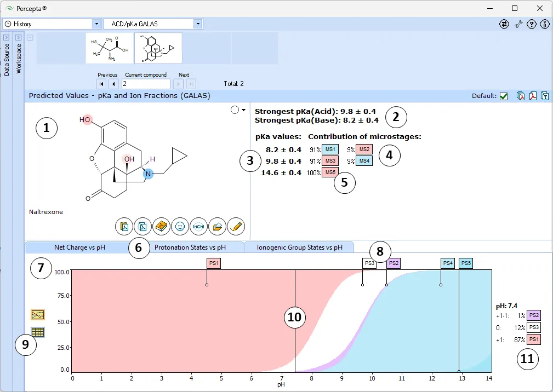The width and height of the screenshot is (553, 392).
Task: Click the MS4 microstage swatch
Action: click(x=364, y=161)
